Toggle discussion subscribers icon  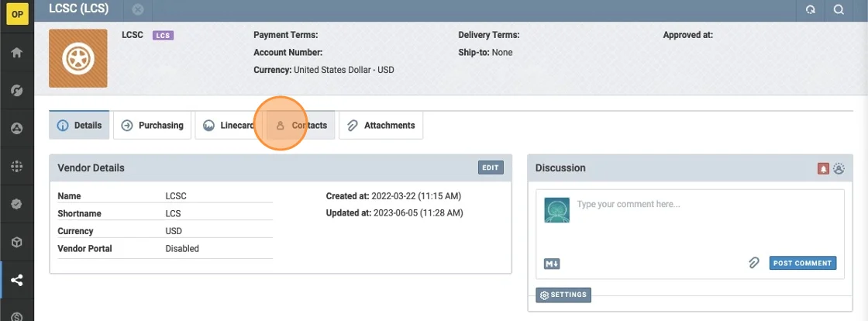click(x=839, y=168)
